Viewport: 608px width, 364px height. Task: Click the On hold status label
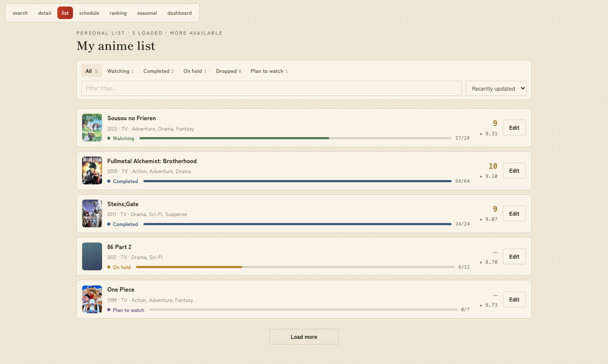pyautogui.click(x=119, y=267)
